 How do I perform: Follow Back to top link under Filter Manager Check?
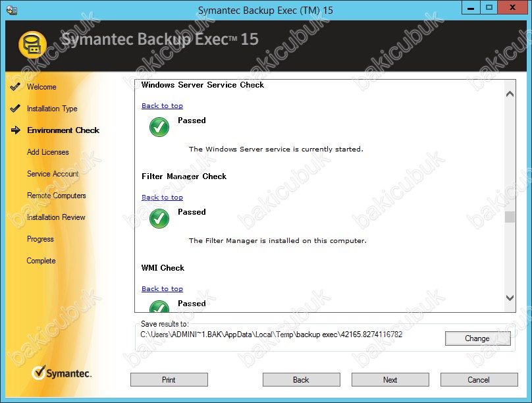tap(162, 197)
